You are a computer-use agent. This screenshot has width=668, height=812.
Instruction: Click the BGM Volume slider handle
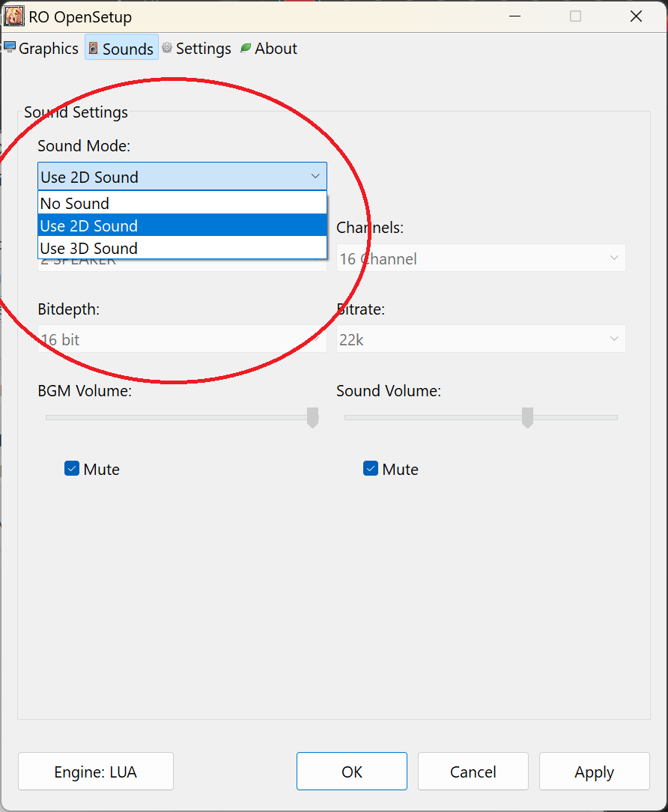pyautogui.click(x=313, y=417)
